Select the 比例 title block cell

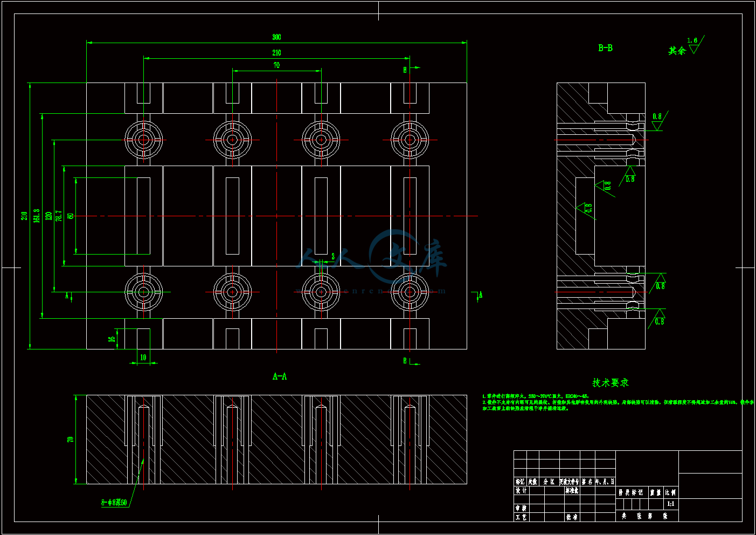pyautogui.click(x=670, y=492)
